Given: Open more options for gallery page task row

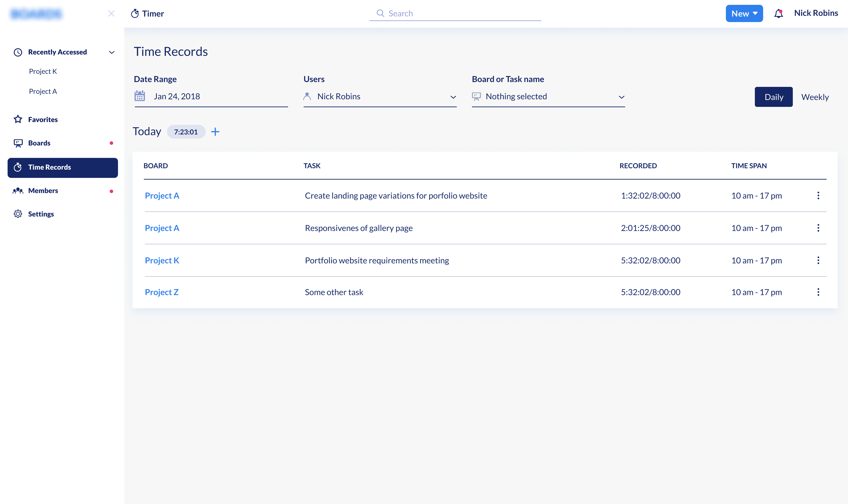Looking at the screenshot, I should (x=818, y=228).
